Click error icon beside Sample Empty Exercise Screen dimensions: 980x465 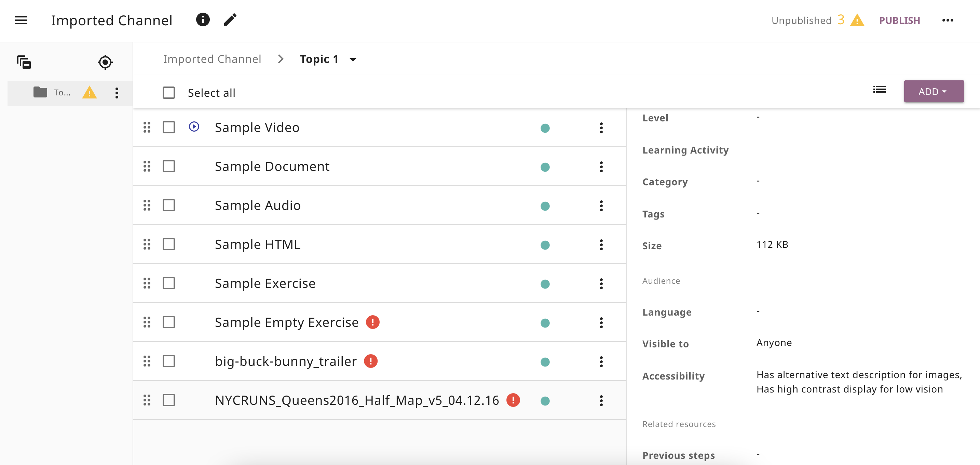(x=372, y=322)
